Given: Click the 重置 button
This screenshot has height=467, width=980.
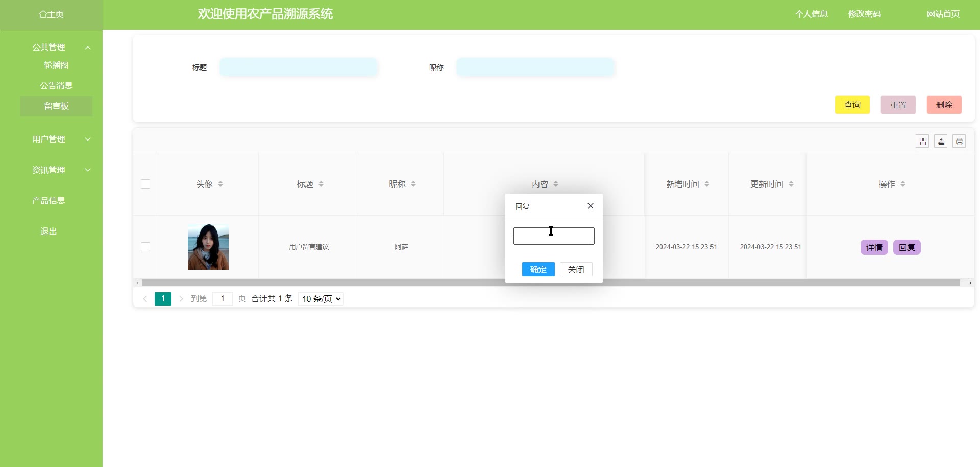Looking at the screenshot, I should [898, 105].
